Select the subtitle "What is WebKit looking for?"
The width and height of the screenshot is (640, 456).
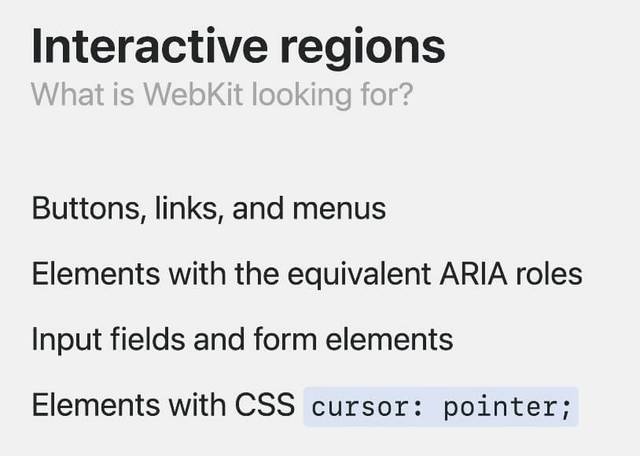coord(222,95)
